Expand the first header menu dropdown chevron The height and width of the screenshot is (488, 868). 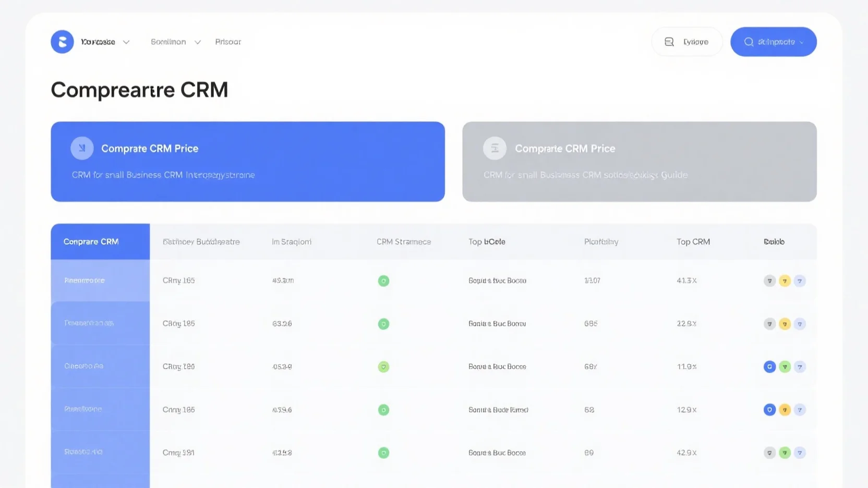(x=126, y=42)
